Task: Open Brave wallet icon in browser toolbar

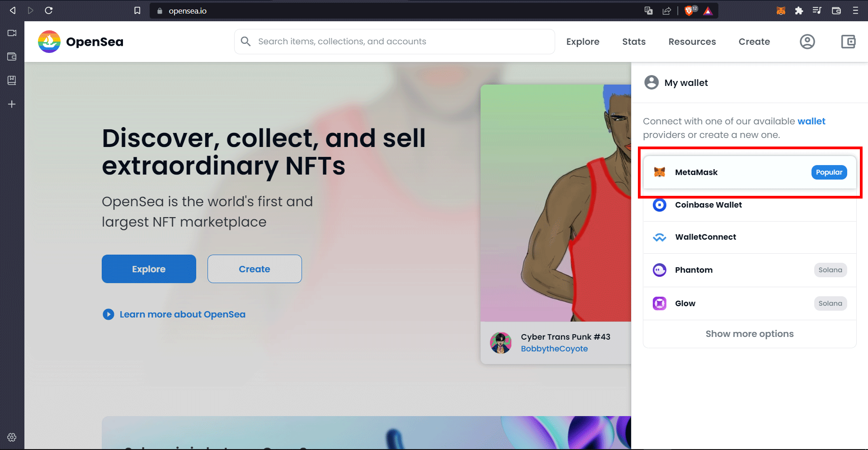Action: 836,10
